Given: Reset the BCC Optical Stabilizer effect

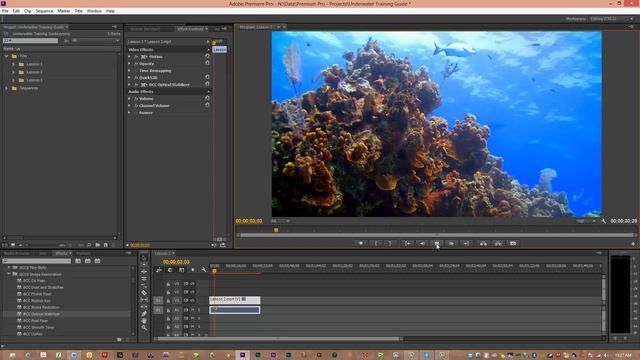Looking at the screenshot, I should [x=207, y=84].
